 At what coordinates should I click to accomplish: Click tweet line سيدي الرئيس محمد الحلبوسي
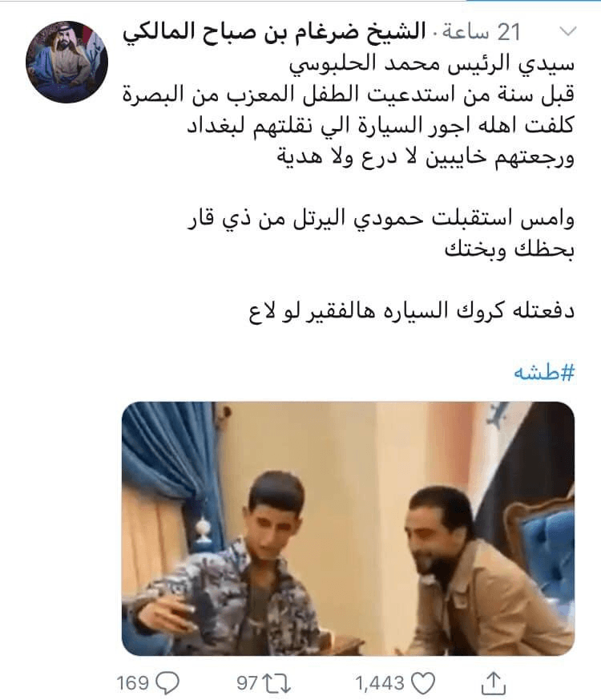coord(432,64)
